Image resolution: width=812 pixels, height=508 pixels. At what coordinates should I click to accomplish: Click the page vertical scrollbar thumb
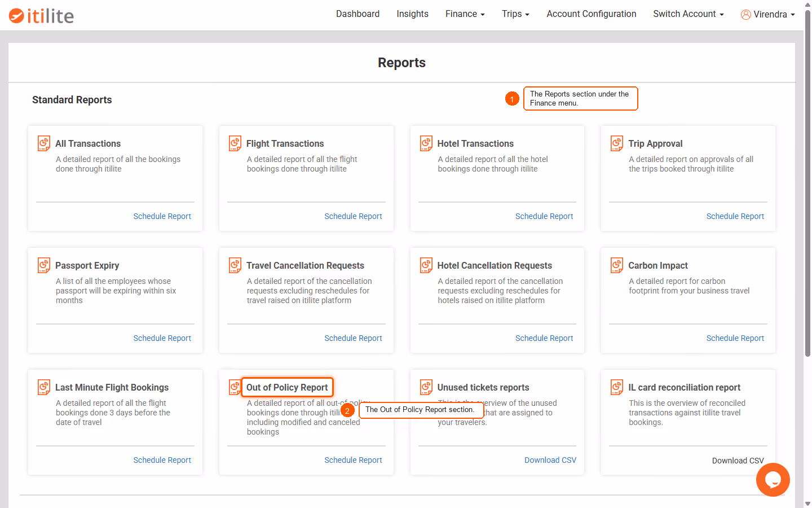click(x=807, y=183)
